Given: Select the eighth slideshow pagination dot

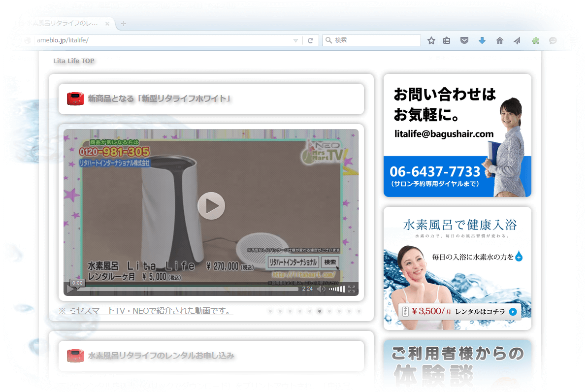Looking at the screenshot, I should click(x=339, y=311).
